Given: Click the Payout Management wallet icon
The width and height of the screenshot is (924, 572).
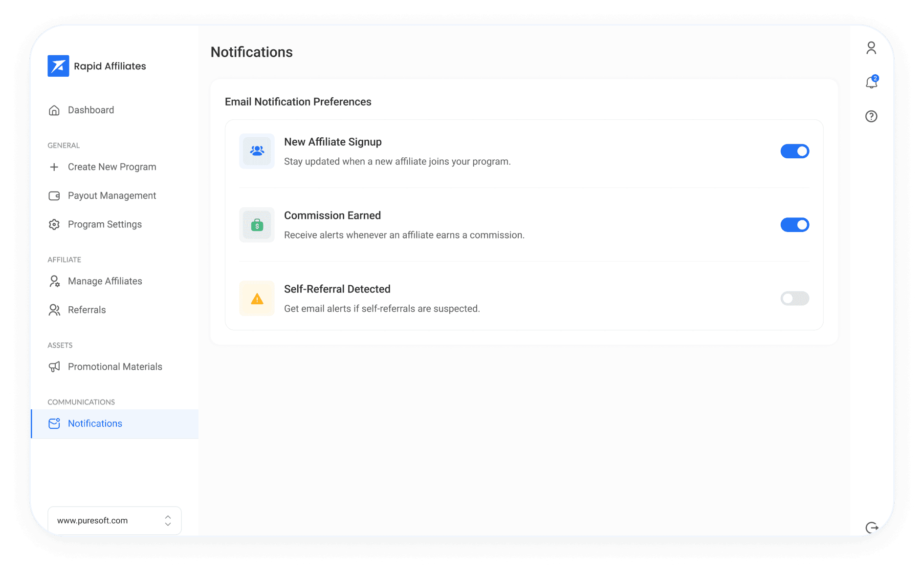Looking at the screenshot, I should (54, 196).
